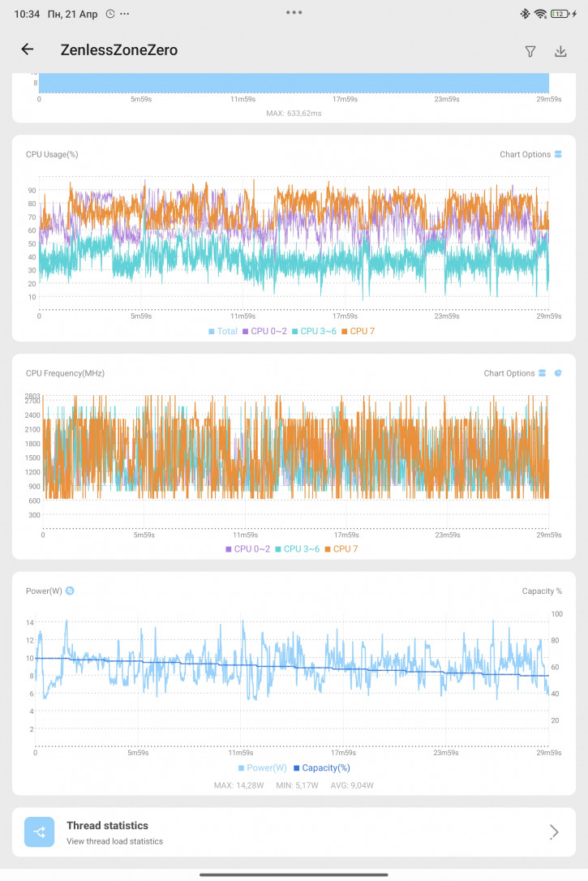Toggle CPU 3~6 series in CPU Usage legend
The image size is (588, 881).
tap(314, 332)
